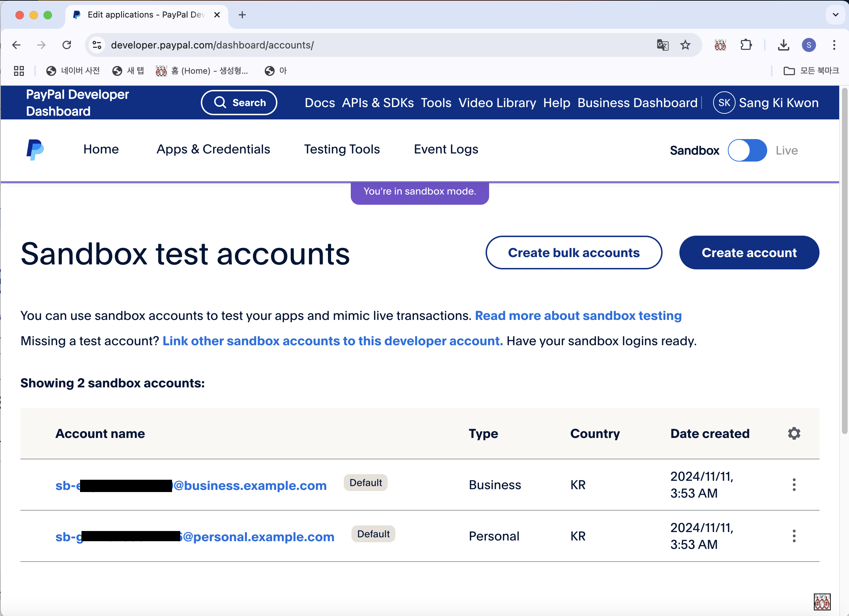The width and height of the screenshot is (849, 616).
Task: Open Video Library
Action: 497,103
